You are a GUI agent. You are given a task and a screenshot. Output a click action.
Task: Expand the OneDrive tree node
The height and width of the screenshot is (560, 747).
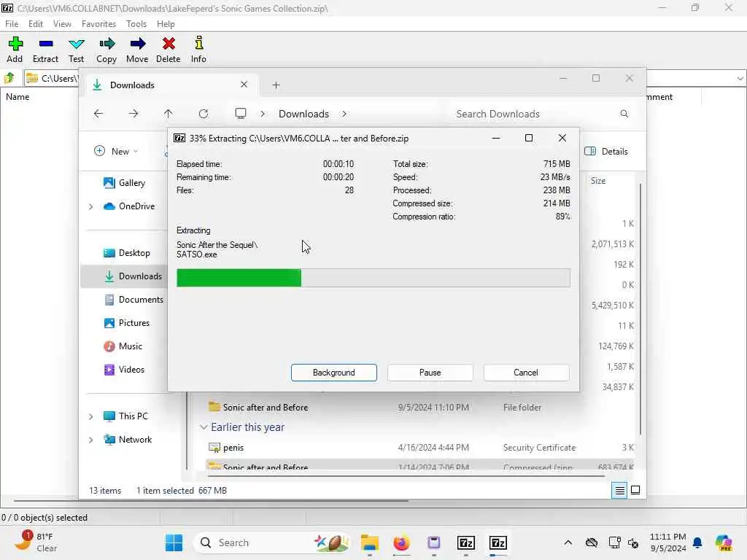90,206
